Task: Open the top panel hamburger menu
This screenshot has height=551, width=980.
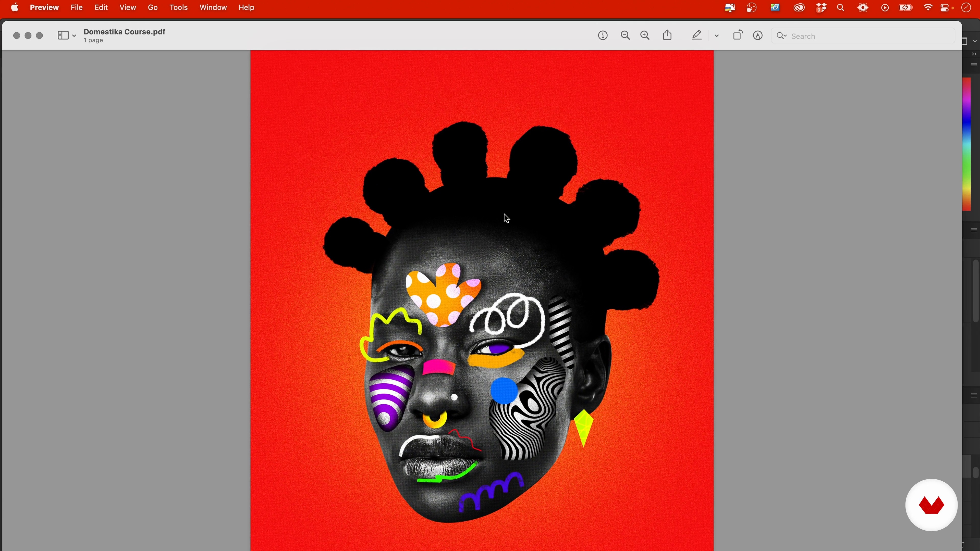Action: [974, 66]
